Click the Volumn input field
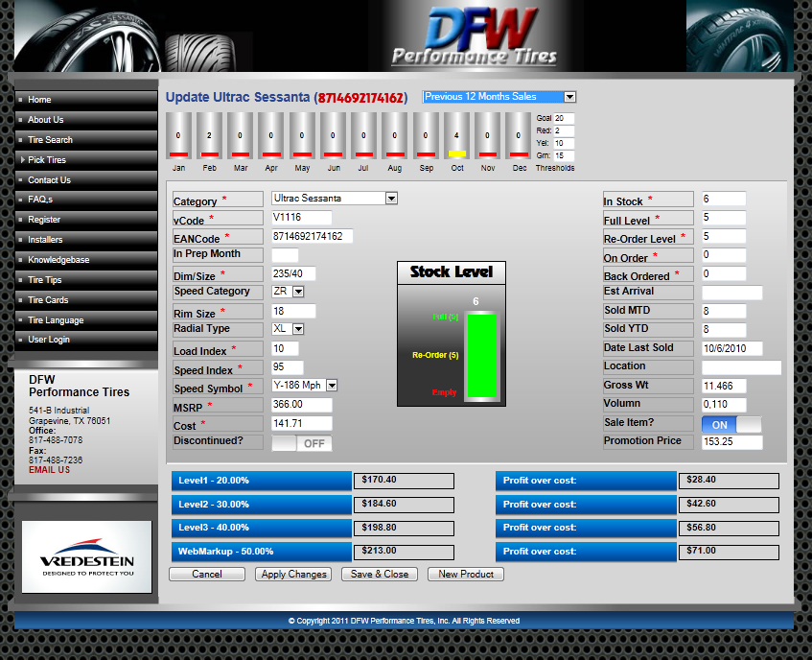 pos(724,405)
